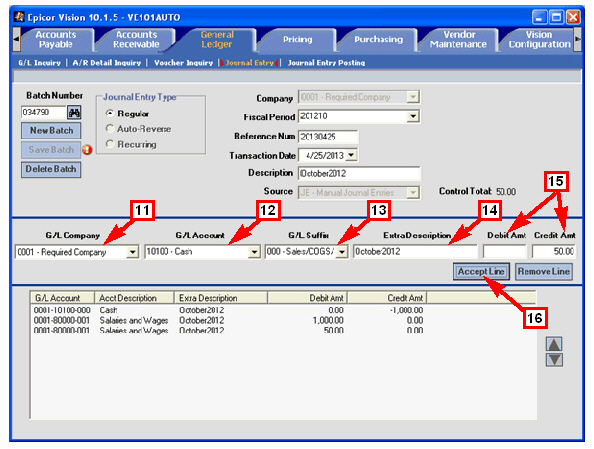Screen dimensions: 594x449
Task: Switch to the Accounts Payable tab
Action: [56, 39]
